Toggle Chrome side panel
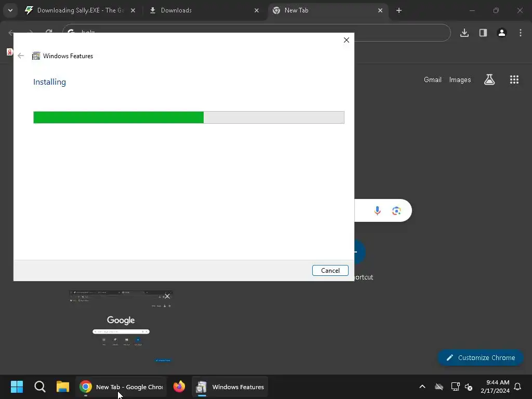The width and height of the screenshot is (532, 399). [483, 33]
